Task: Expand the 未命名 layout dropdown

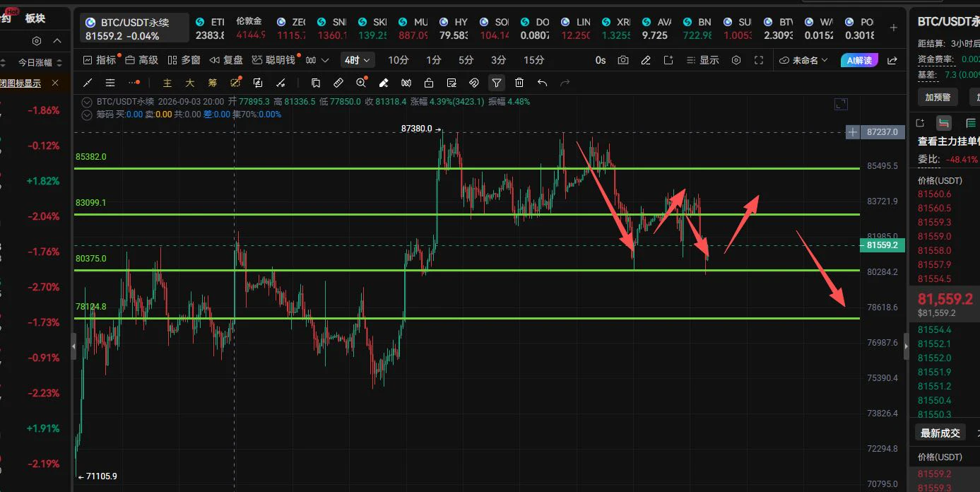Action: pos(803,60)
